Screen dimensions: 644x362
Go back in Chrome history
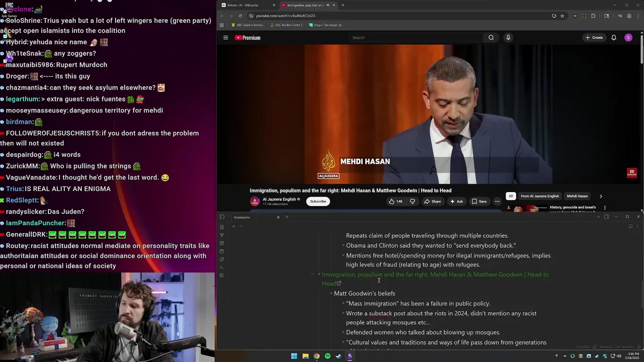pos(222,16)
